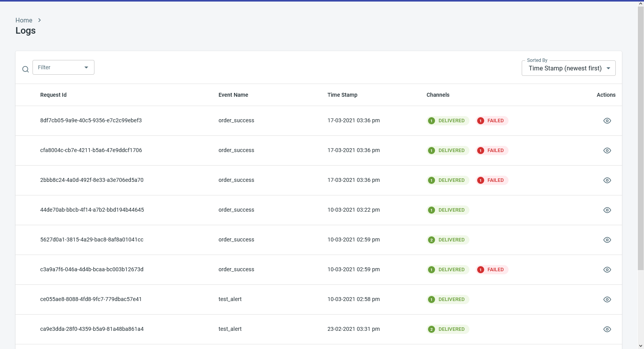Screen dimensions: 644x349
Task: Click timestamp 23-02-2021 03:31 pm
Action: 354,329
